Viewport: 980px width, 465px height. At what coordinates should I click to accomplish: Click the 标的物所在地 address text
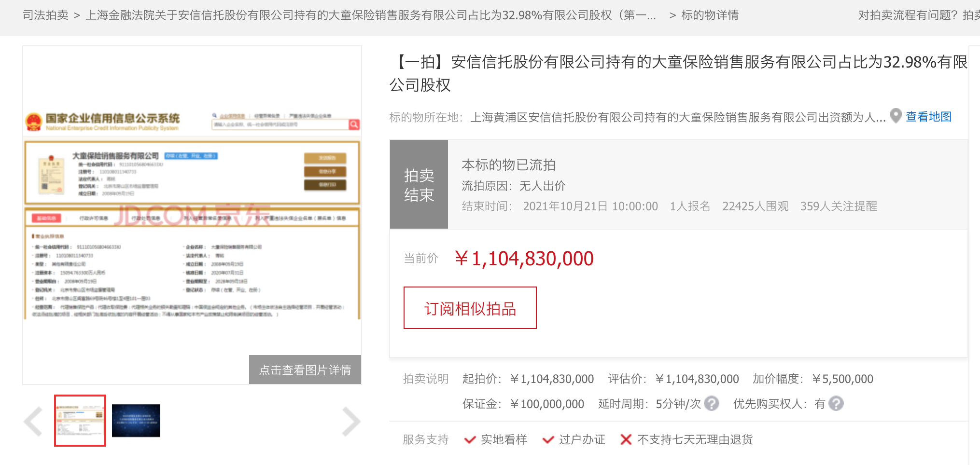[x=678, y=117]
